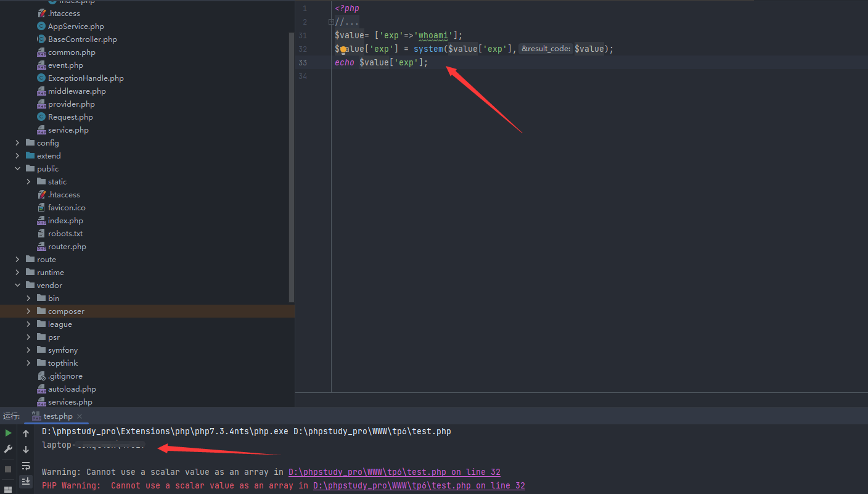Collapse the vendor folder
Image resolution: width=868 pixels, height=494 pixels.
(x=17, y=286)
